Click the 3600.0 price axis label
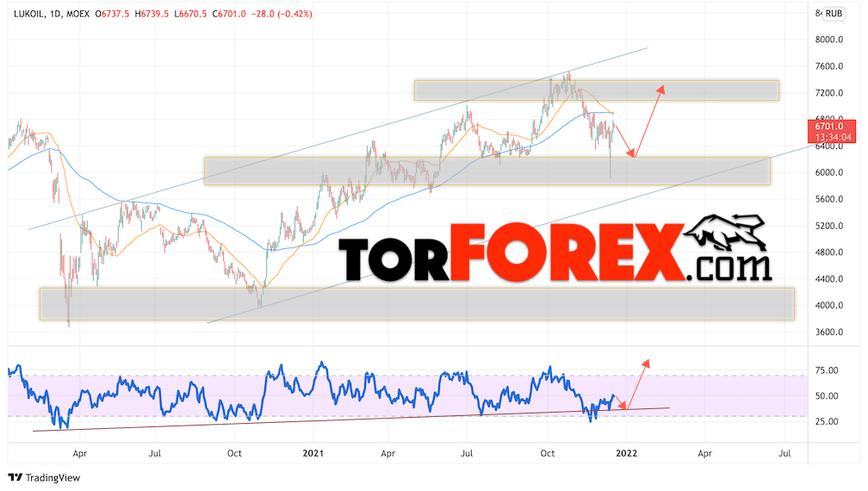Viewport: 868px width, 491px height. coord(828,333)
